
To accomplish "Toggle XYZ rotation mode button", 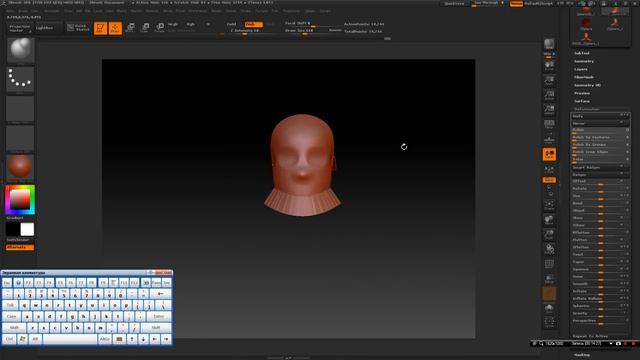I will click(549, 180).
